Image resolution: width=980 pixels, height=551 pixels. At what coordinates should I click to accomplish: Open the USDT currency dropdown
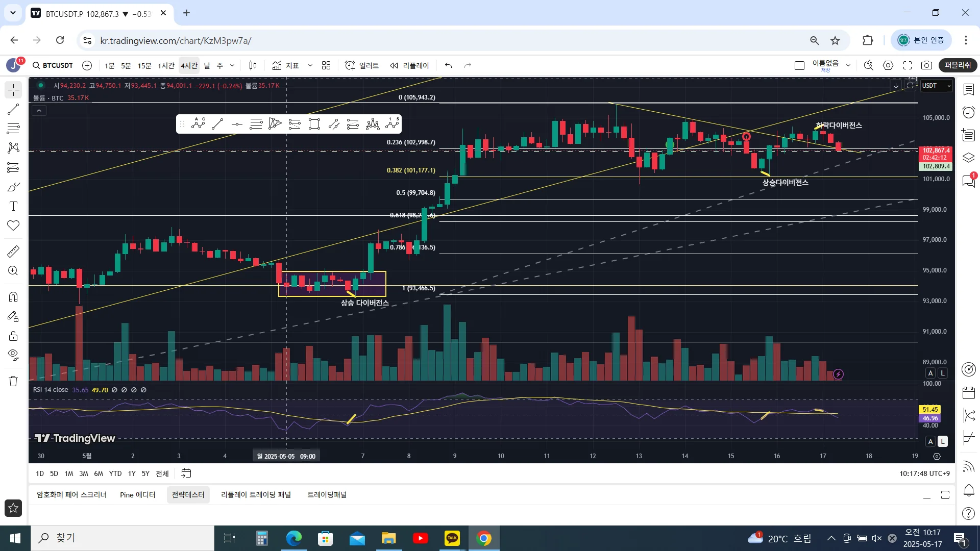937,86
